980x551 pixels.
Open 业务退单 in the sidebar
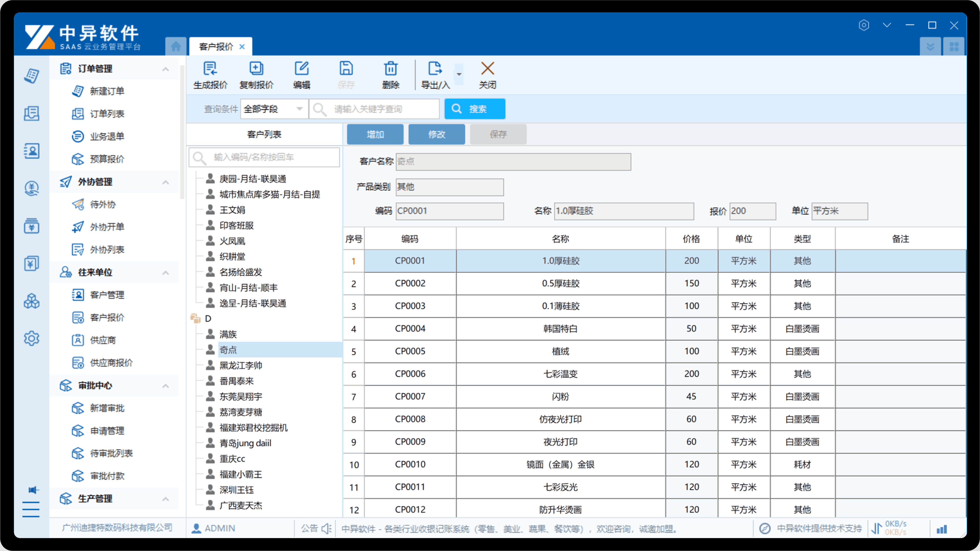tap(107, 137)
